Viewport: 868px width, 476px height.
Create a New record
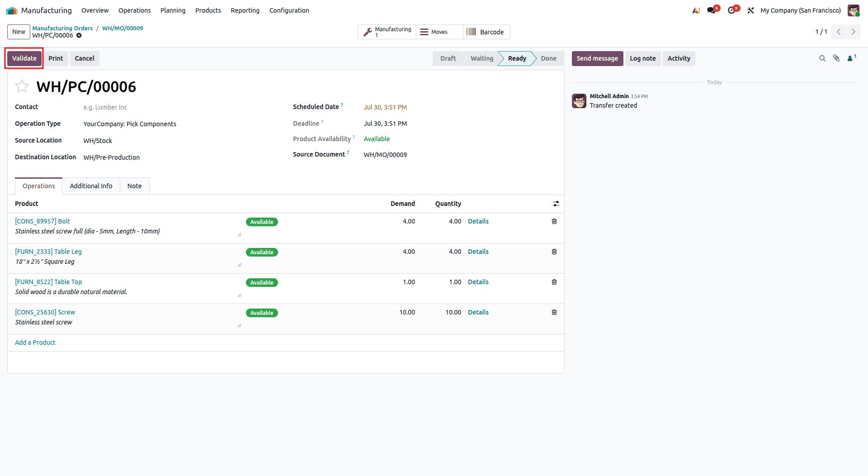(19, 32)
